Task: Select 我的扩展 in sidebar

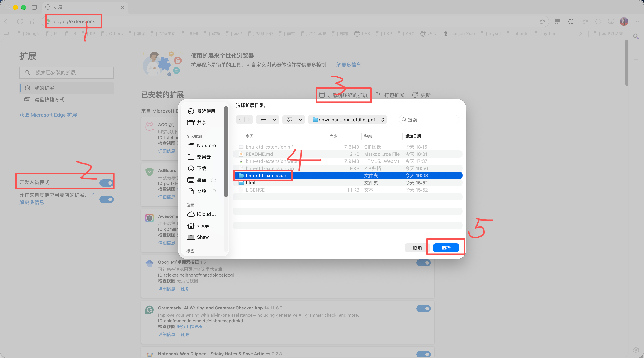Action: coord(67,88)
